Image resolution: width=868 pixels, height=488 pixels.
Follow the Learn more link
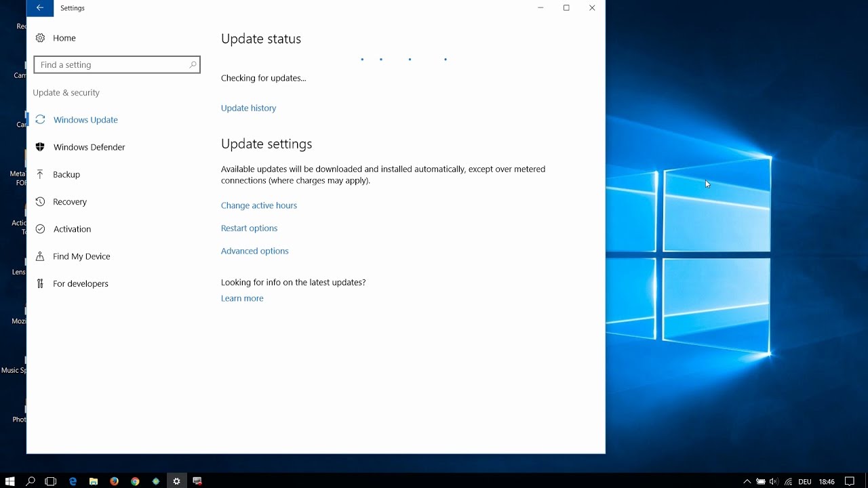242,298
